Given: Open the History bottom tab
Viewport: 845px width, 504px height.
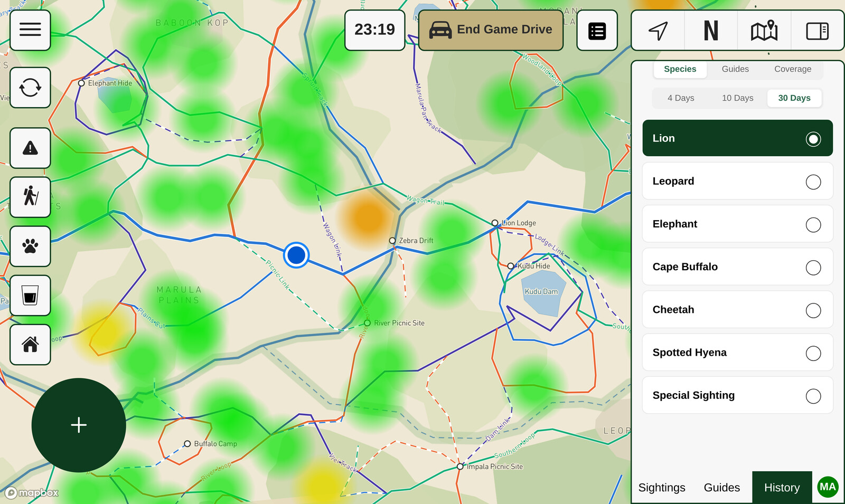Looking at the screenshot, I should click(x=782, y=488).
